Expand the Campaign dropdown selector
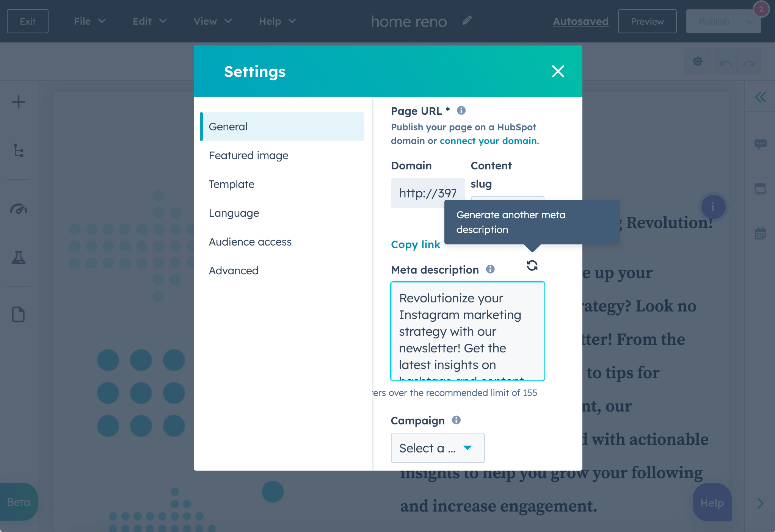This screenshot has width=775, height=532. point(438,448)
